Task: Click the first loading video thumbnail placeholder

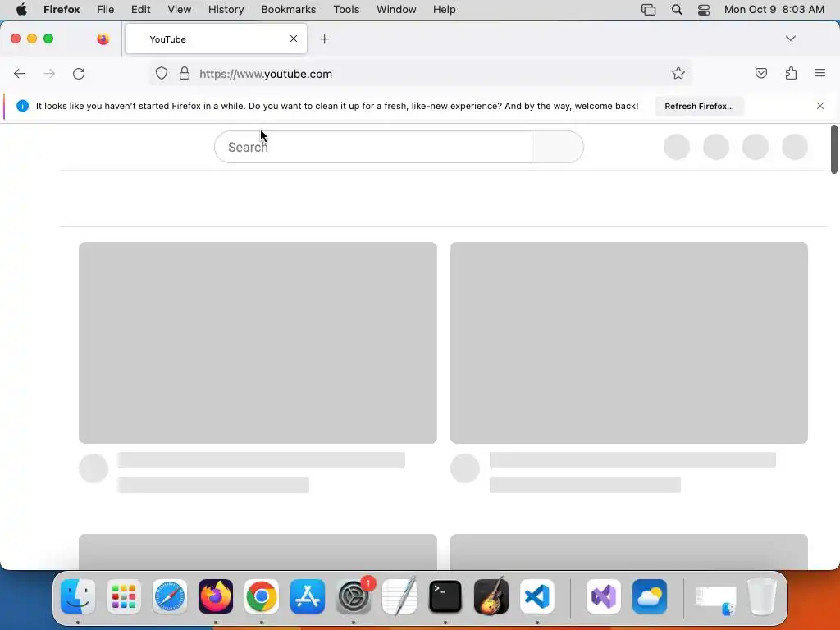Action: [258, 342]
